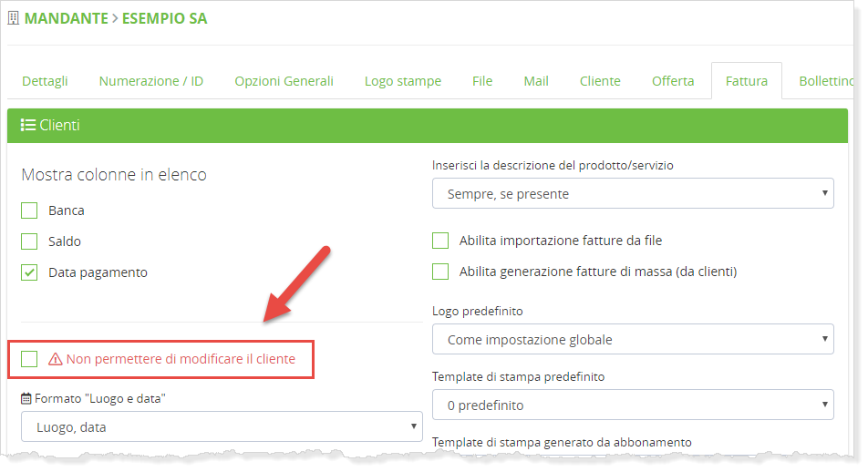Screen dimensions: 868x472
Task: Click the building icon beside MANDANTE
Action: click(13, 18)
